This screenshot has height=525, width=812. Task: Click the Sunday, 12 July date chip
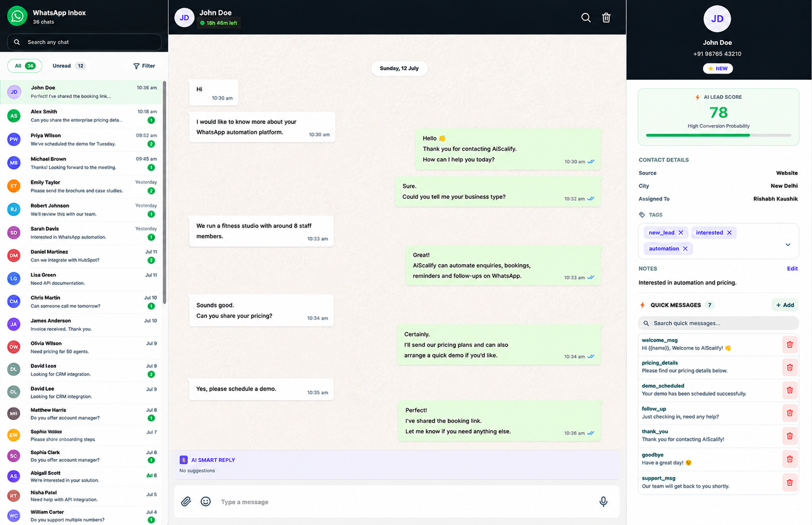coord(399,68)
